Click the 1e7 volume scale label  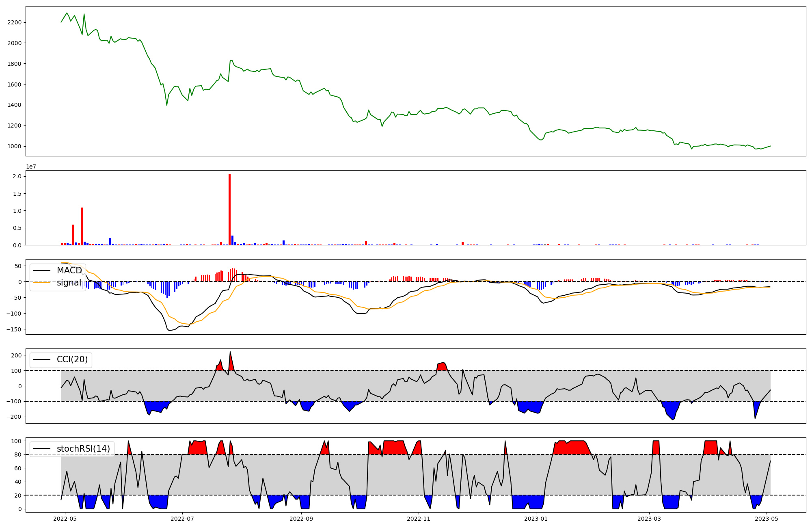(31, 167)
